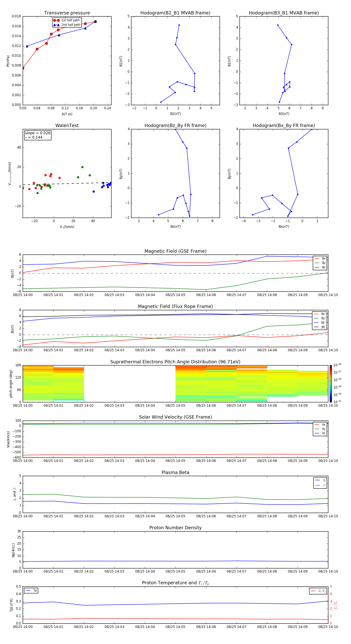Click the "Proton Temperature and Te/Tp" title
Viewport: 351px width, 644px height.
[x=175, y=583]
